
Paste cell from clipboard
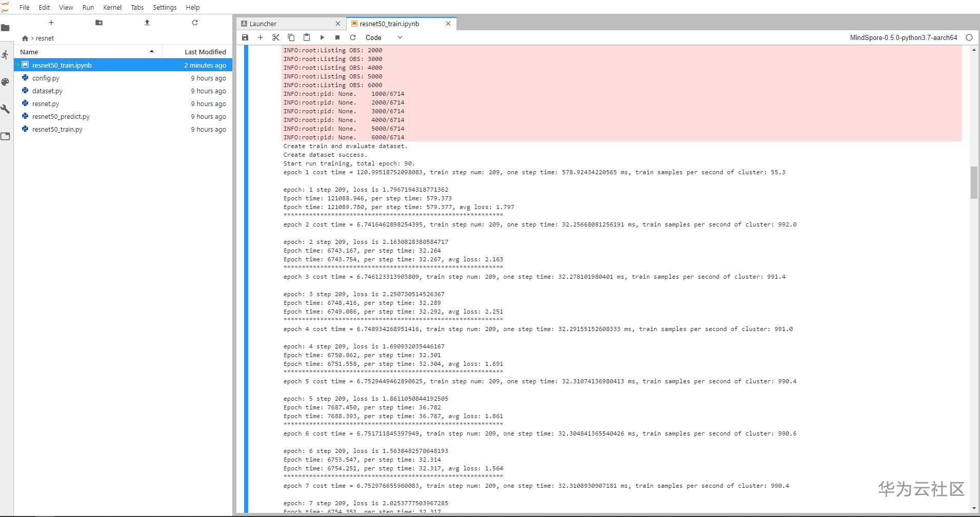(x=307, y=37)
